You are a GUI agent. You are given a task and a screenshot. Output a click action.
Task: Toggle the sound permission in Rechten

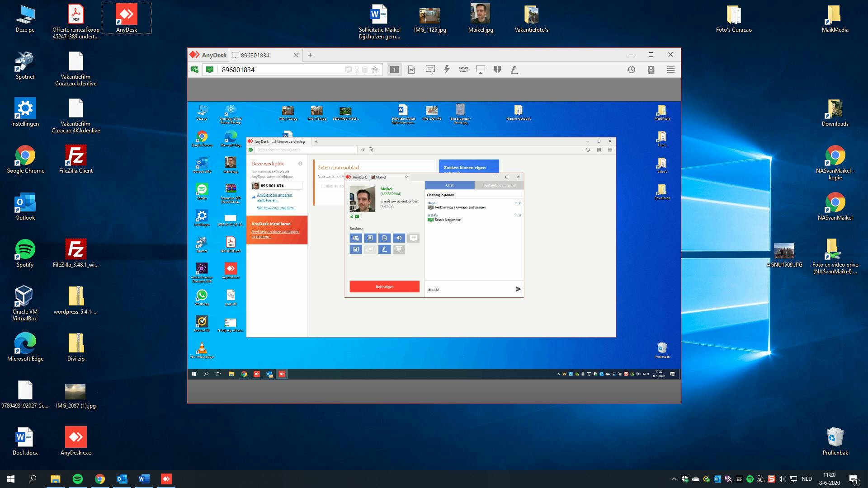[399, 238]
